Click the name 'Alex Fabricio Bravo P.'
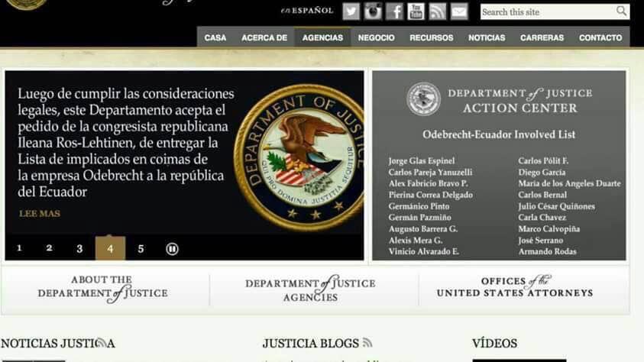 [428, 183]
